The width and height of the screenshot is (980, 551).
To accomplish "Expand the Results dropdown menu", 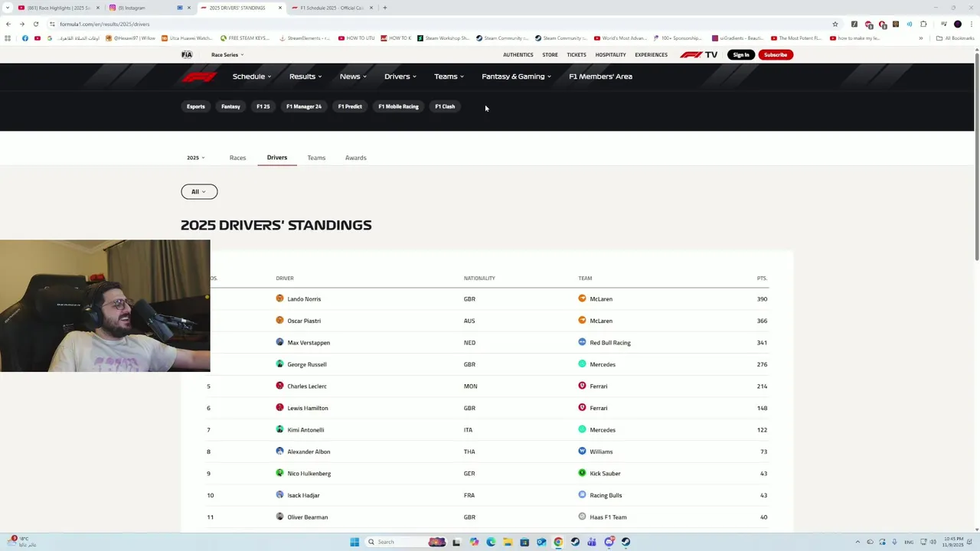I will (x=305, y=77).
